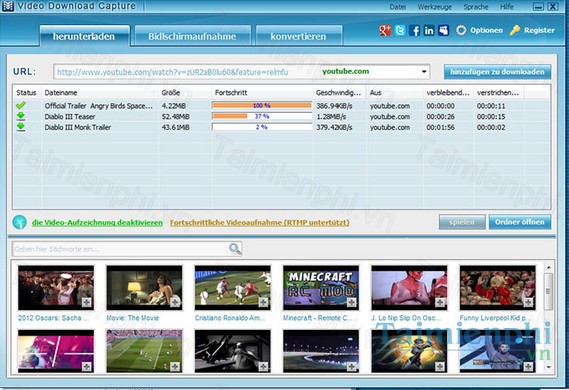Click the download arrow for Diablo III Teaser
569x390 pixels.
pos(21,116)
